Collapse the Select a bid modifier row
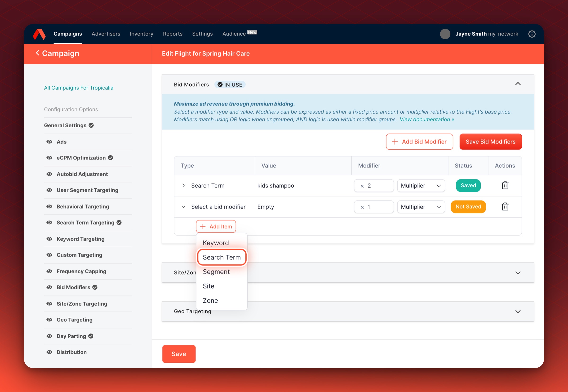The width and height of the screenshot is (568, 392). pos(183,207)
